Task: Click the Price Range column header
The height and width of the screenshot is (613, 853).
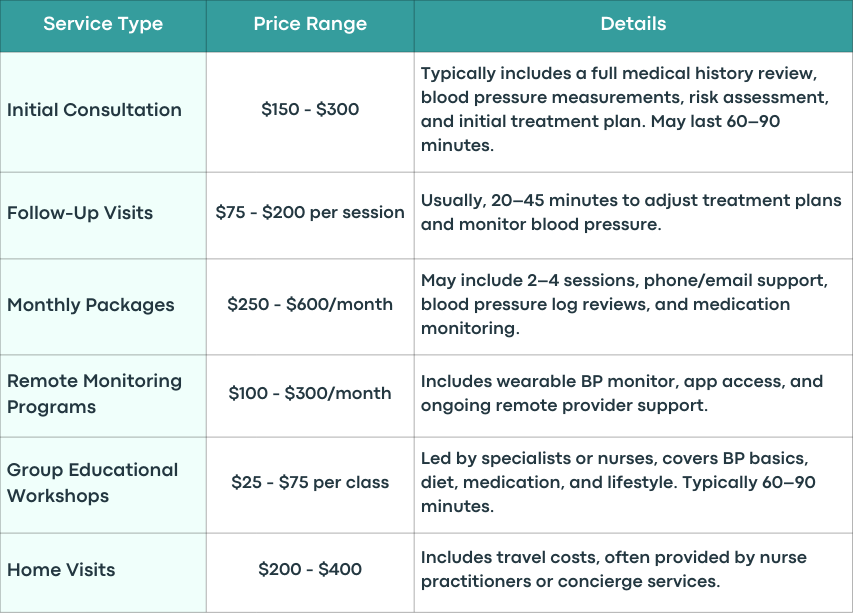Action: tap(310, 24)
